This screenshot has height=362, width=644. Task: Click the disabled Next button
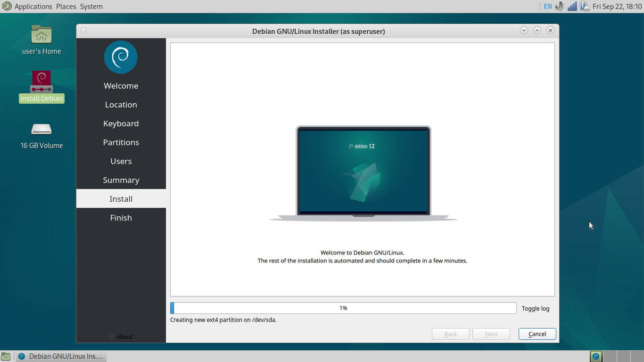point(491,334)
